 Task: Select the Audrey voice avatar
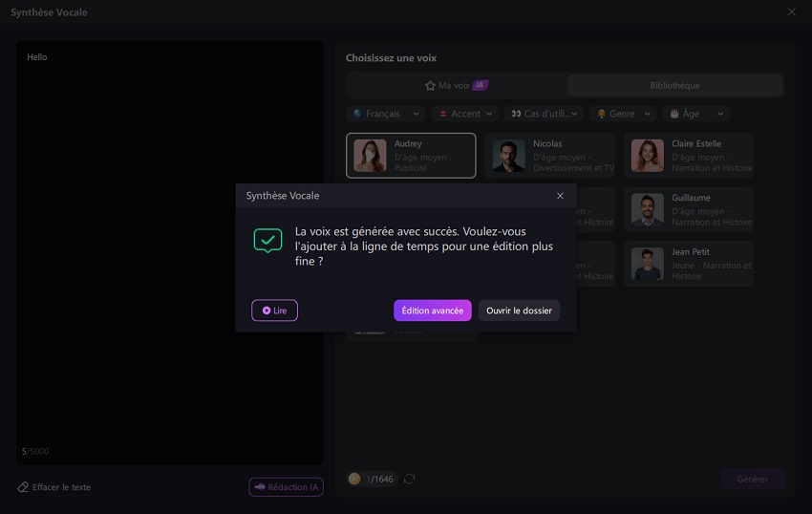(370, 156)
